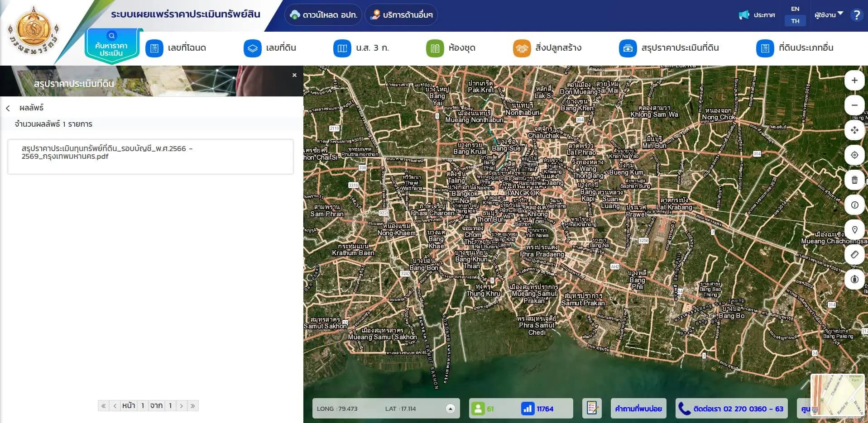
Task: Open the survey checklist icon in bottom bar
Action: coord(592,409)
